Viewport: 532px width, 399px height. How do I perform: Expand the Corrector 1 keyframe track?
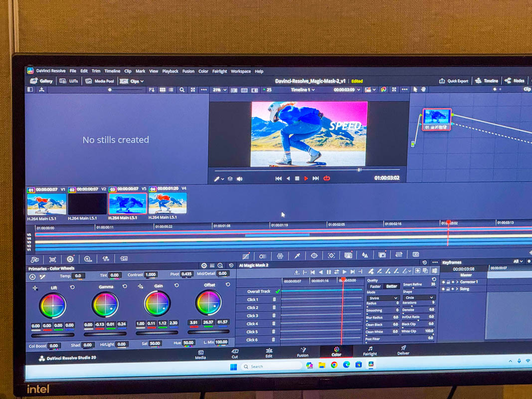(457, 282)
